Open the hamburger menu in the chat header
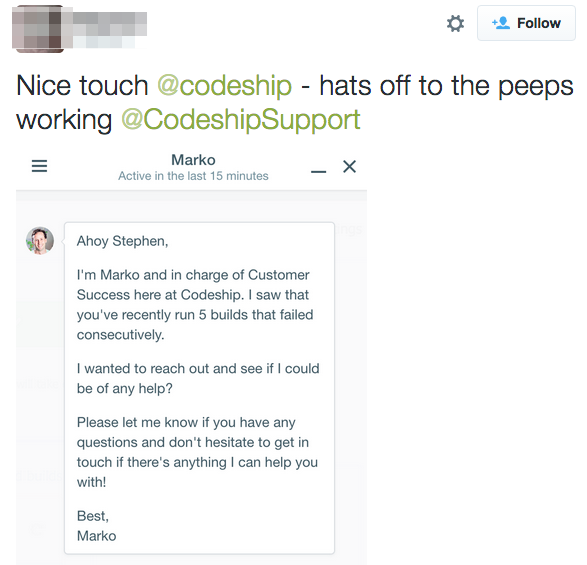The width and height of the screenshot is (587, 565). [x=39, y=166]
